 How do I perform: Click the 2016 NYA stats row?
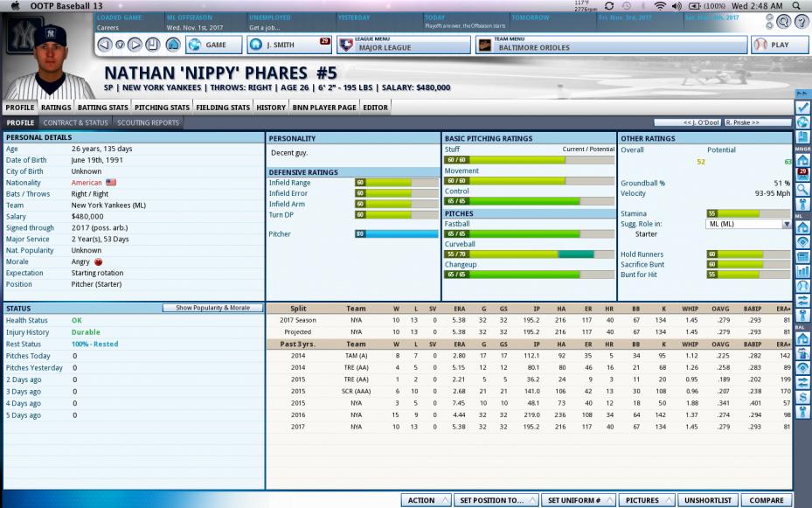(x=530, y=414)
